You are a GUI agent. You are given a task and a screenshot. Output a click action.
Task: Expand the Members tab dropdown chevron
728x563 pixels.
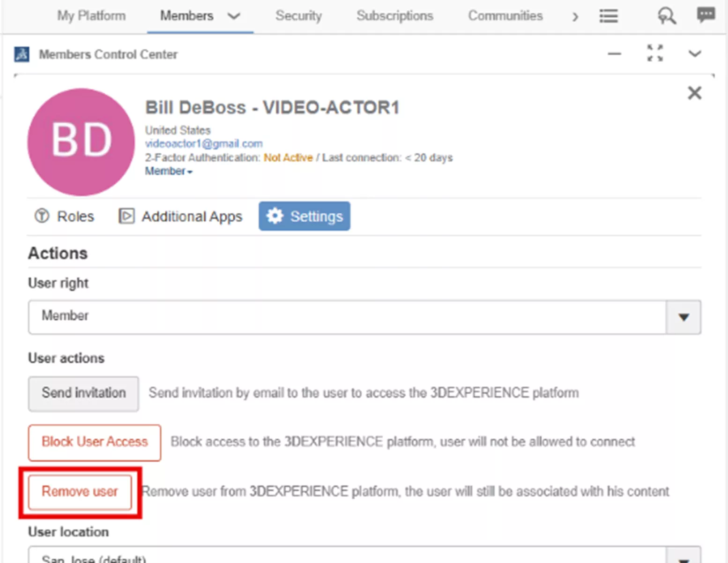click(234, 16)
